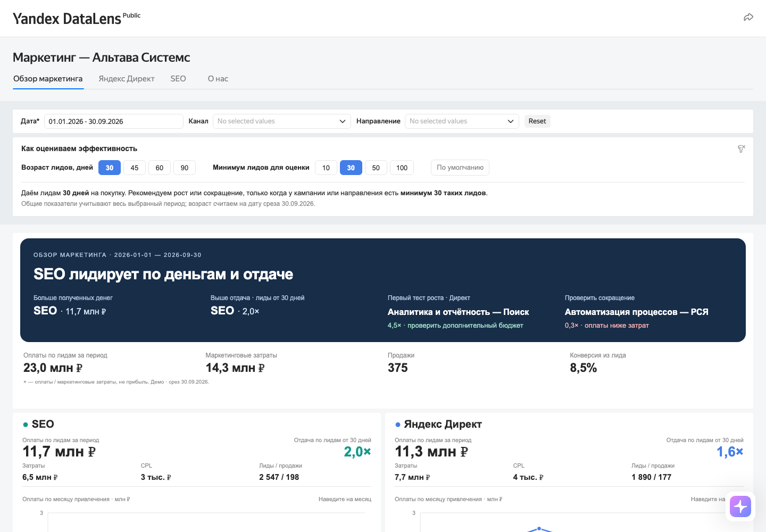Click the Маркетинг — Альтава Системс dashboard title
Image resolution: width=766 pixels, height=532 pixels.
click(x=102, y=57)
